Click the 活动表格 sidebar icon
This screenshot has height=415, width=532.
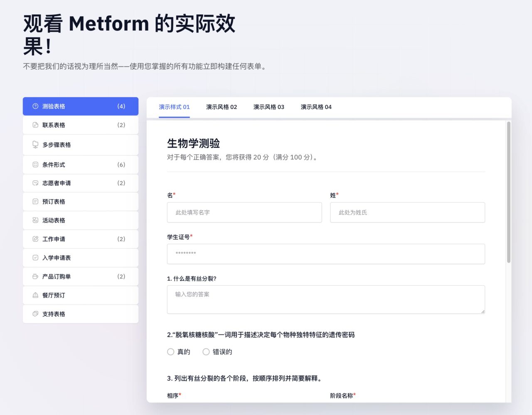point(35,220)
